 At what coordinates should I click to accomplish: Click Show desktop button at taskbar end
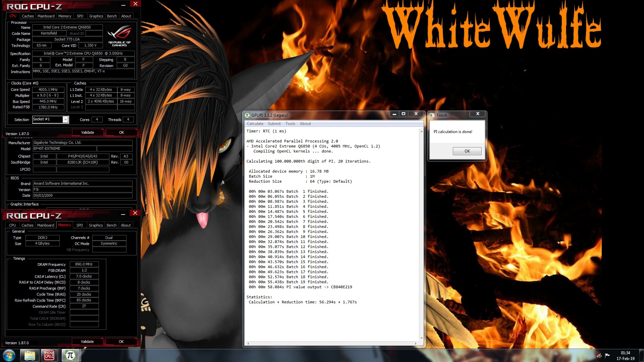point(641,356)
